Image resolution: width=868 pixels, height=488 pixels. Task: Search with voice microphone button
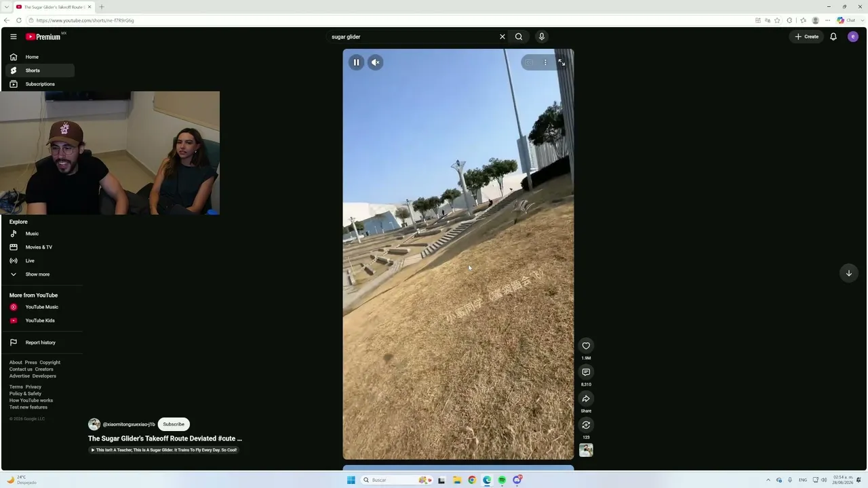pyautogui.click(x=541, y=37)
